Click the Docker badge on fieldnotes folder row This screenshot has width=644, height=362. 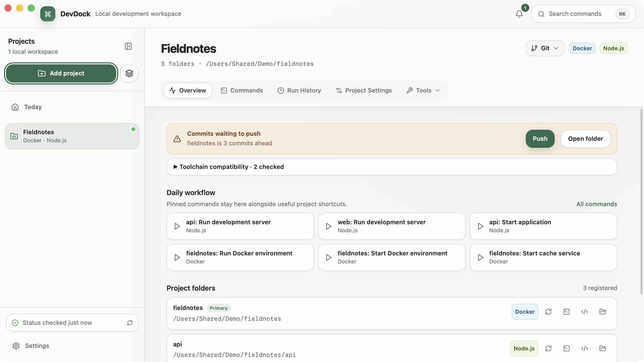(525, 312)
